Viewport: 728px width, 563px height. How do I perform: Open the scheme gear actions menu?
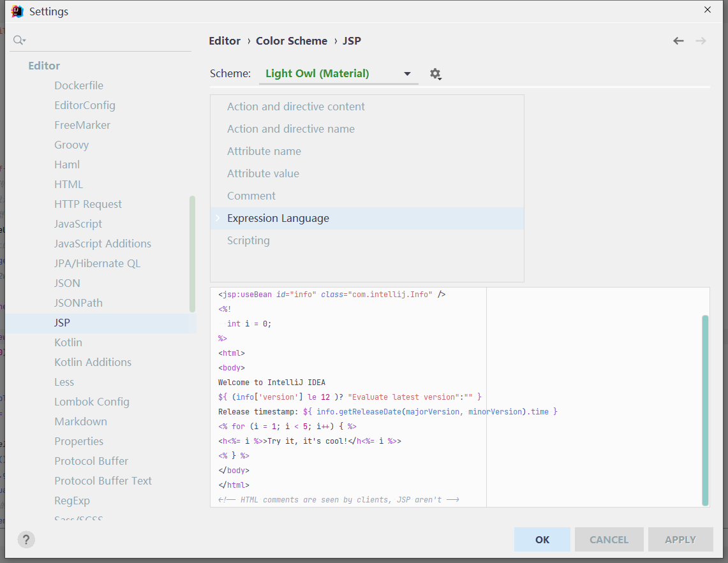click(x=435, y=74)
